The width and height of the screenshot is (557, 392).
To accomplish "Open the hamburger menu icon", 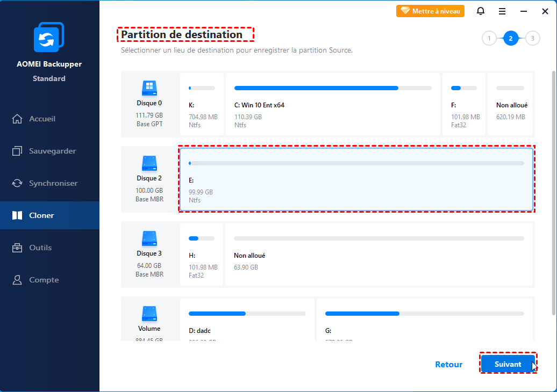I will click(502, 11).
